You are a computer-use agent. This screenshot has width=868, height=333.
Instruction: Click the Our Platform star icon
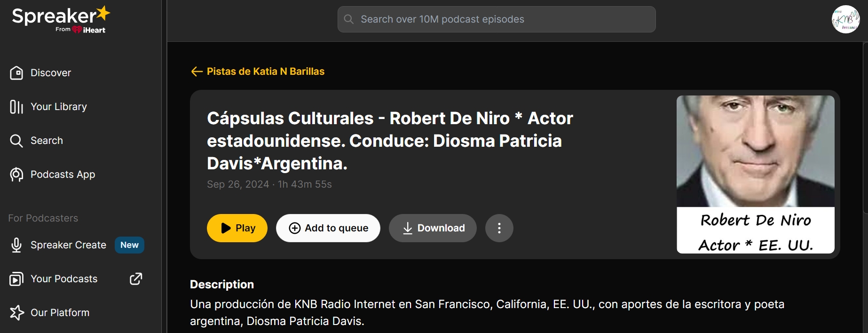tap(16, 313)
